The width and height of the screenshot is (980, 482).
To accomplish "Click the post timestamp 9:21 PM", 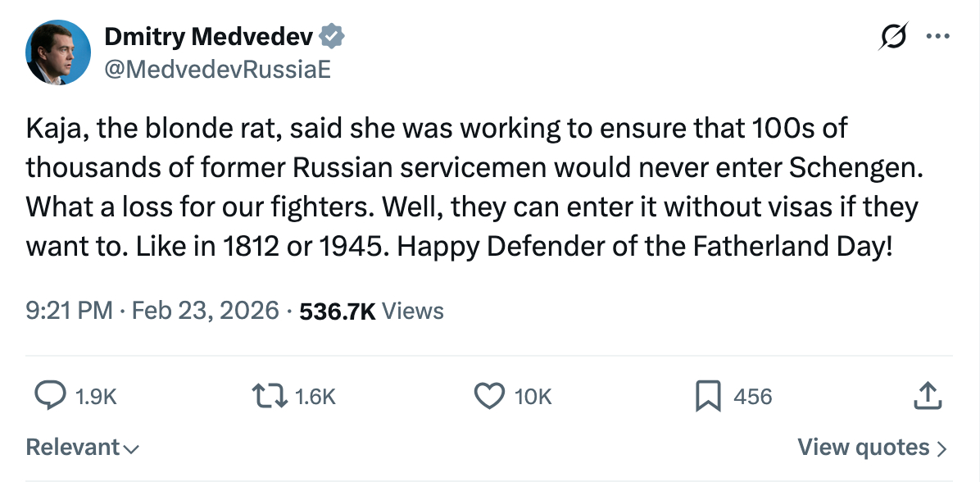I will [68, 311].
